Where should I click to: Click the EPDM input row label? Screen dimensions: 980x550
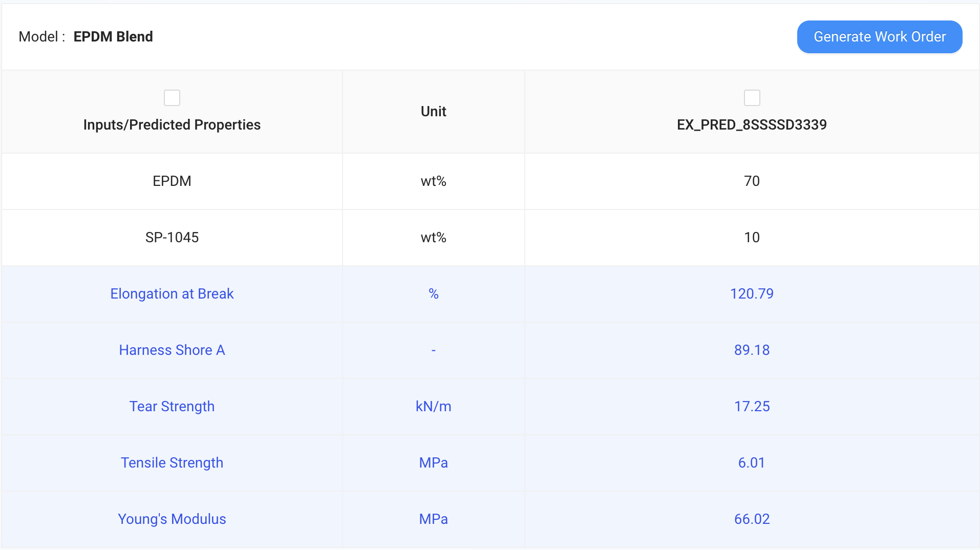coord(172,181)
